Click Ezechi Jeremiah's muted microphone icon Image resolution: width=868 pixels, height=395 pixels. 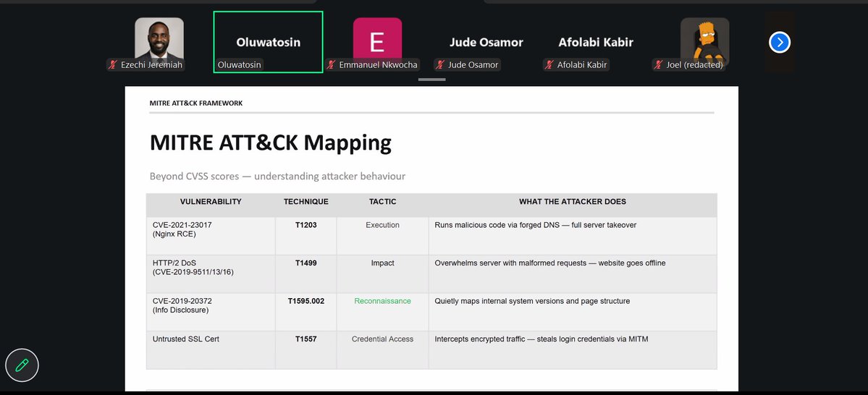[x=113, y=64]
